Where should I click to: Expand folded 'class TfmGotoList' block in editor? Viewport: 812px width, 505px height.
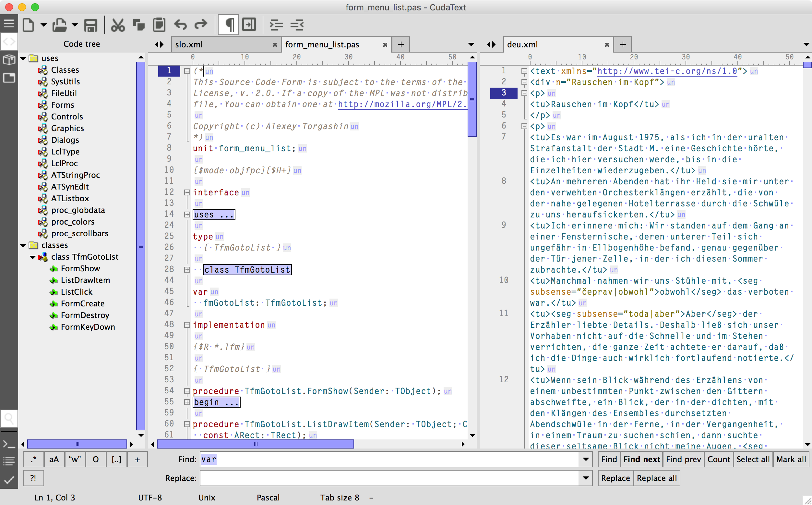pos(187,270)
